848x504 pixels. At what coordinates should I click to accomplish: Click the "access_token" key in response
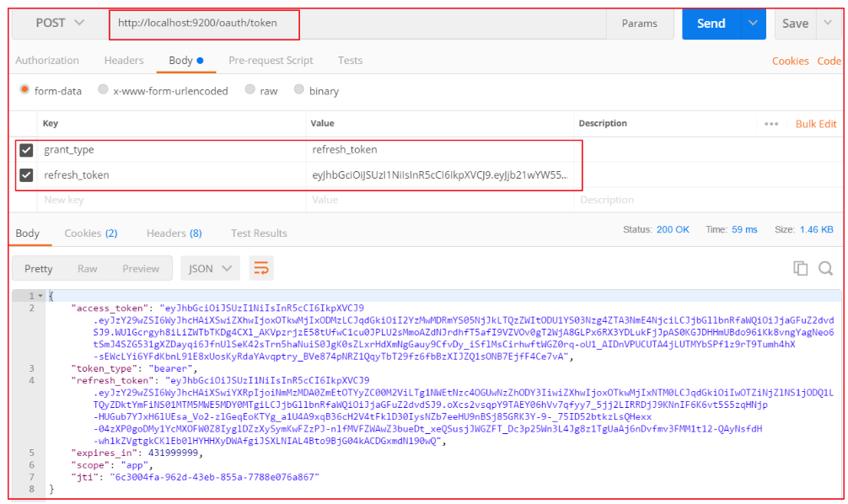click(110, 308)
